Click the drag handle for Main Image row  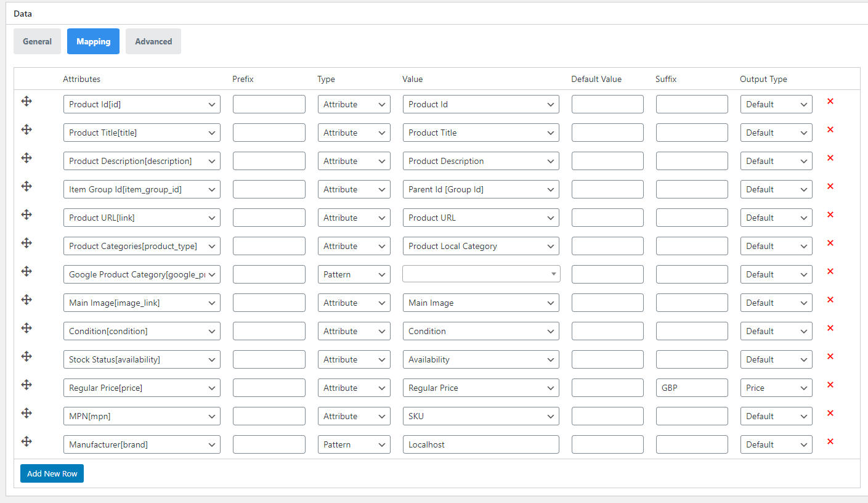point(26,300)
